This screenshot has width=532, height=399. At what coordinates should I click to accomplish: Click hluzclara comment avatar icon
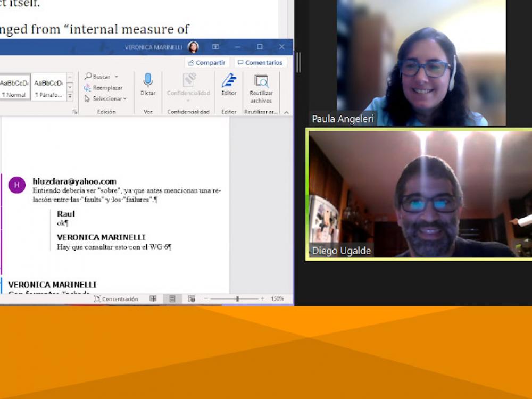coord(16,185)
